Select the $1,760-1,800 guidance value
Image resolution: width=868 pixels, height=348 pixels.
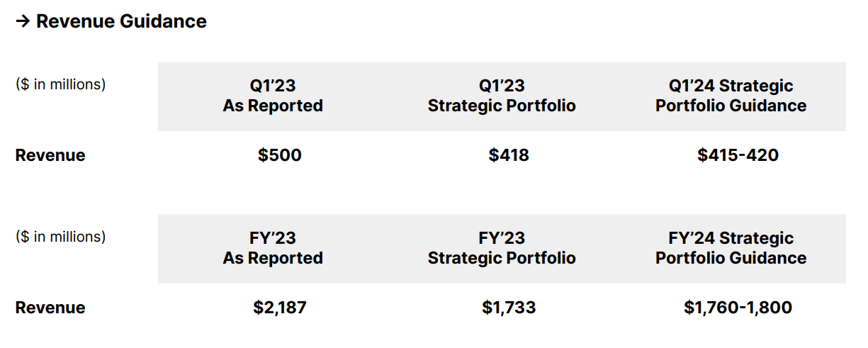click(x=738, y=308)
